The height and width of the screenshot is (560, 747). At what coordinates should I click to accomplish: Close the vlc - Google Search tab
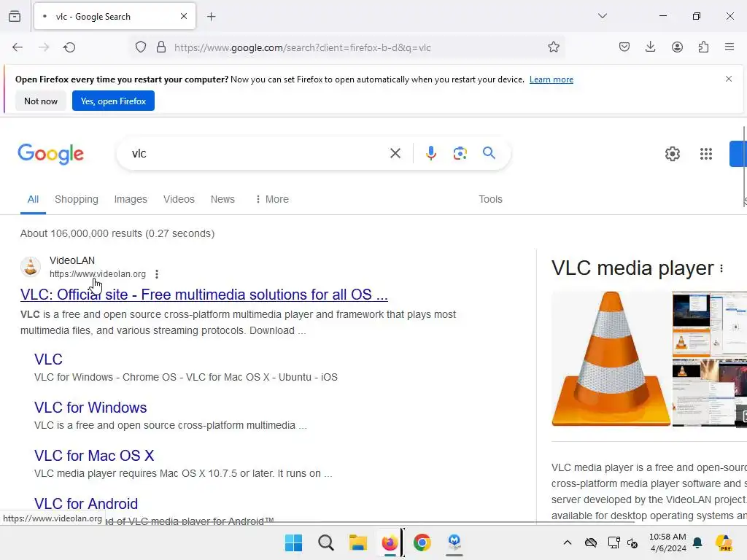pos(184,16)
